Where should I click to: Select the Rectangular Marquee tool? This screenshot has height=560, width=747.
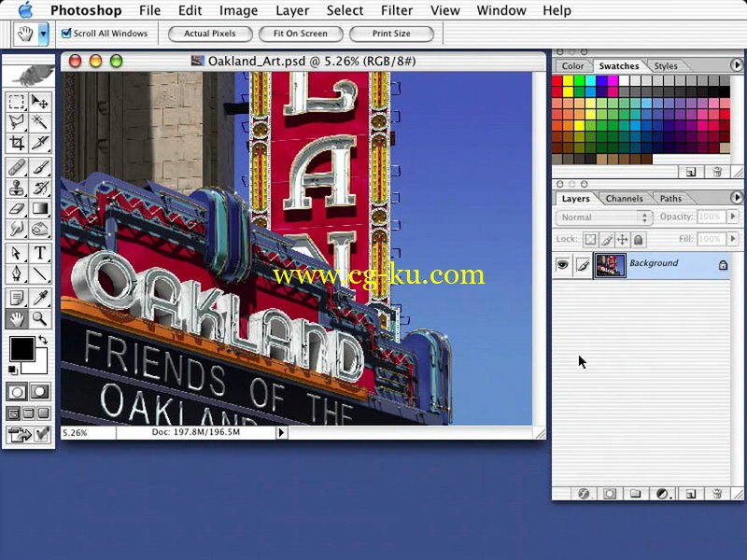16,102
